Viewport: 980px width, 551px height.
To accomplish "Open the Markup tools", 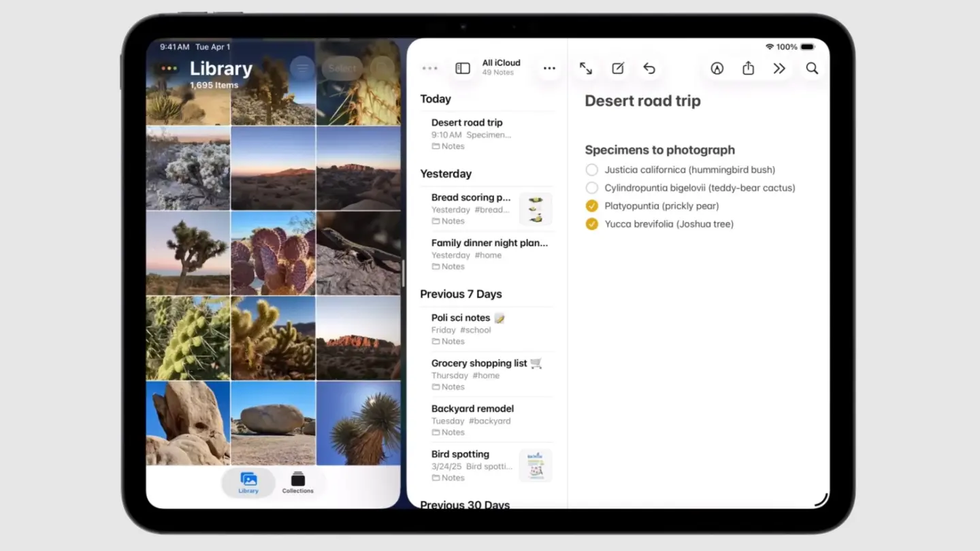I will point(717,68).
